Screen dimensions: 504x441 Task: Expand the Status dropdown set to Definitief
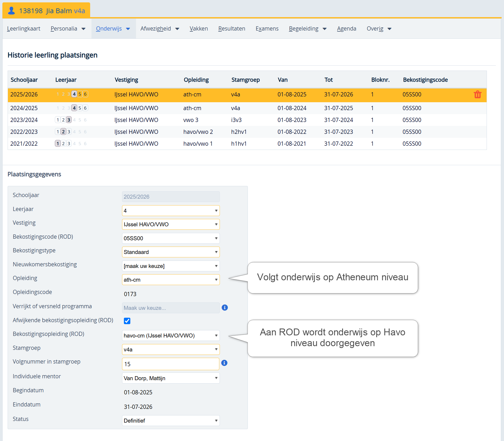171,421
